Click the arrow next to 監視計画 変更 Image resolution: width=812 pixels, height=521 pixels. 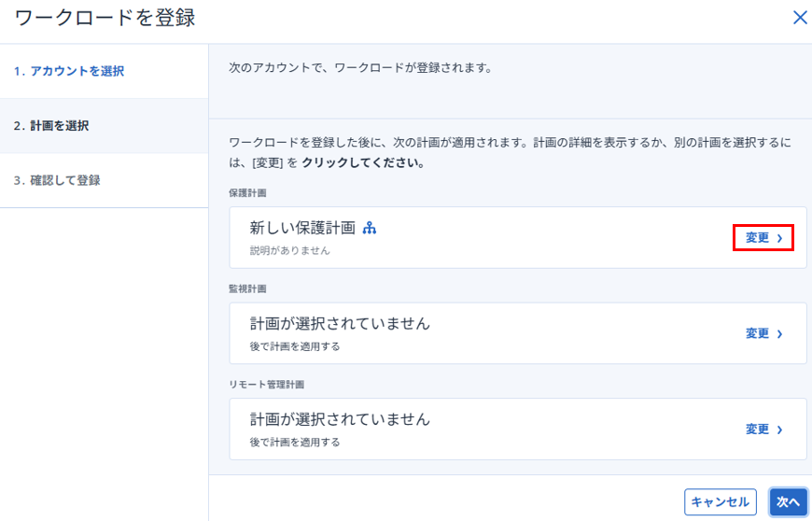pos(780,333)
